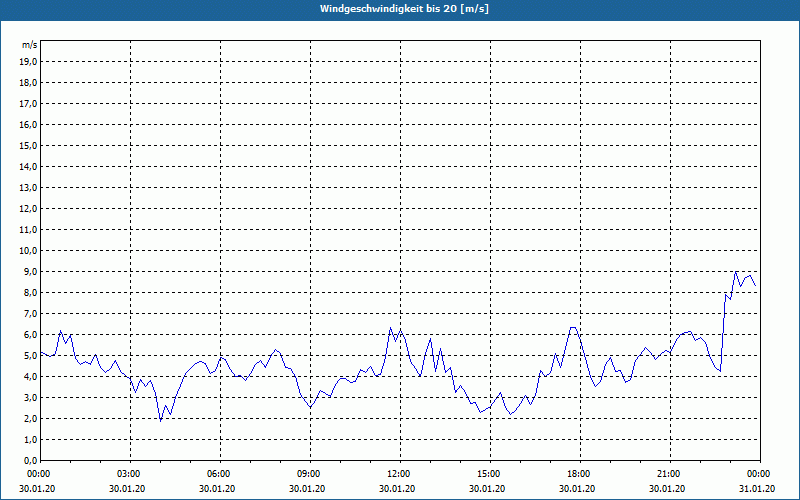The width and height of the screenshot is (800, 500).
Task: Click the "18:00" time label
Action: click(x=580, y=474)
